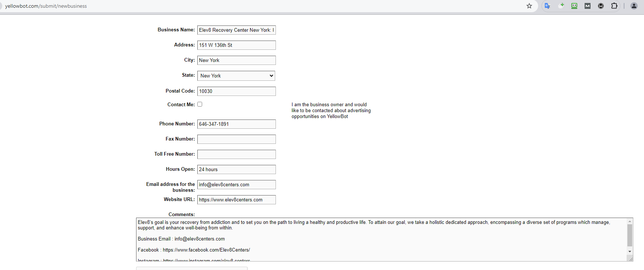Open the green robot face extension
Screen dimensions: 644x270
574,6
